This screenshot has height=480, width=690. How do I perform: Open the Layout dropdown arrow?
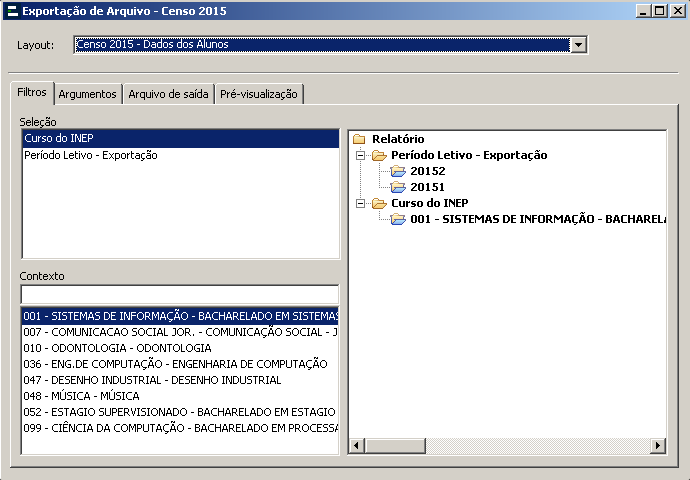click(577, 45)
